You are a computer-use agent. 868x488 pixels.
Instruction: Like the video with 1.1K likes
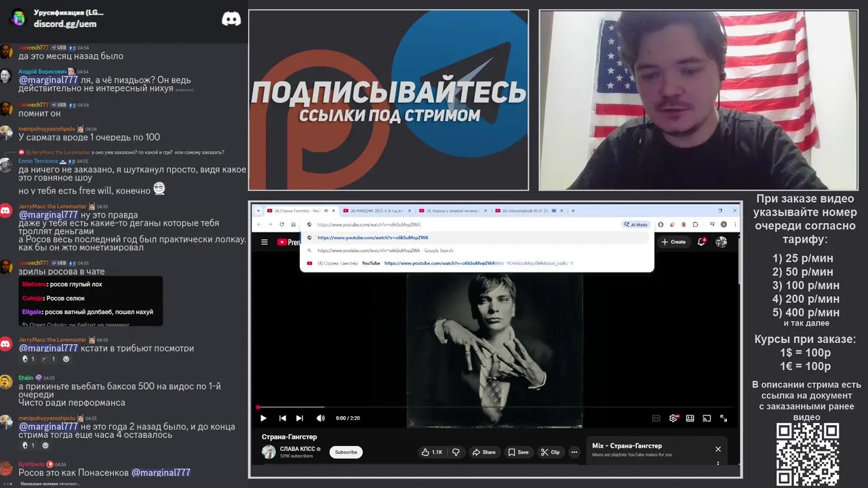(432, 452)
